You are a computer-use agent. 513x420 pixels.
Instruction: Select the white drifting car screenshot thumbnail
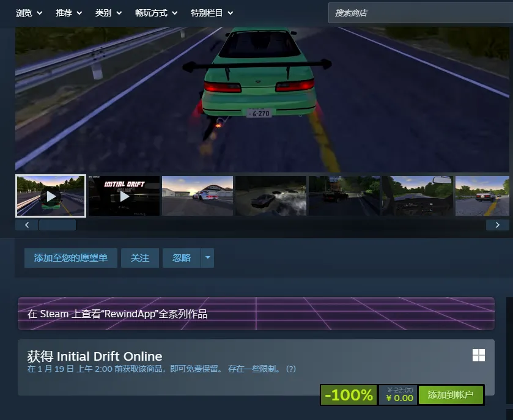click(197, 196)
